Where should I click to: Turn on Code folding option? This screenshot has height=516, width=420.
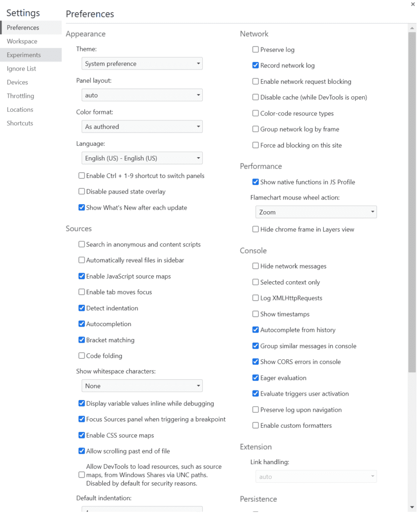tap(82, 356)
